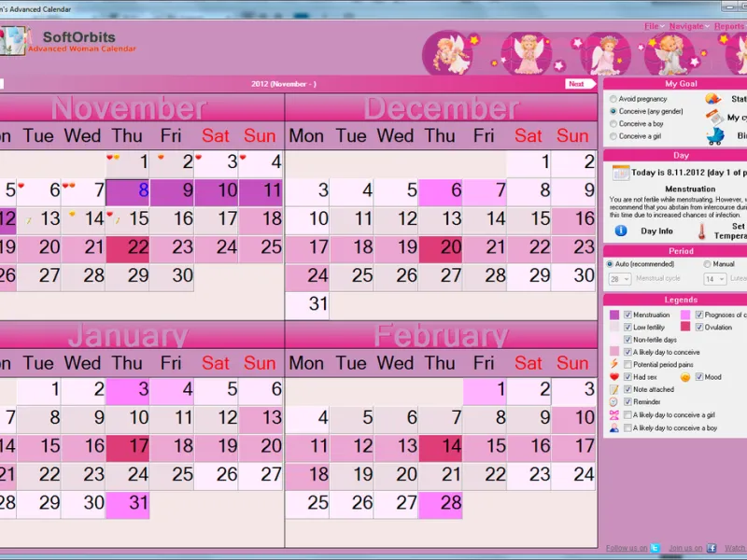The height and width of the screenshot is (560, 747).
Task: Toggle A likely day to conceive checkbox
Action: [627, 352]
